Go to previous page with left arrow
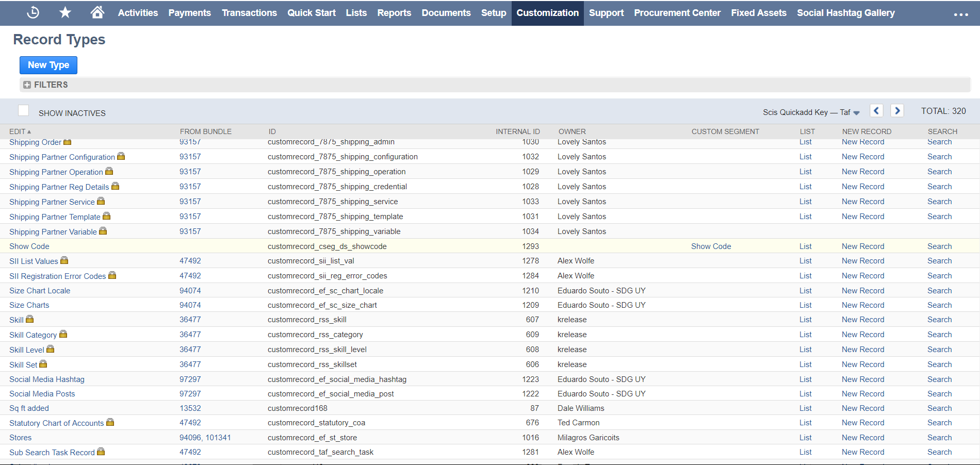Image resolution: width=980 pixels, height=465 pixels. coord(876,111)
